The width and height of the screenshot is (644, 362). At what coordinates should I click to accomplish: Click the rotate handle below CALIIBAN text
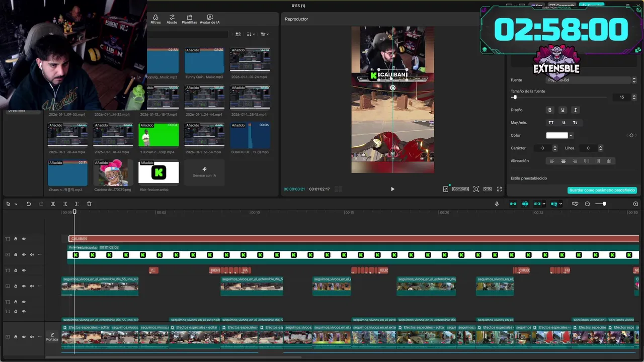(392, 88)
